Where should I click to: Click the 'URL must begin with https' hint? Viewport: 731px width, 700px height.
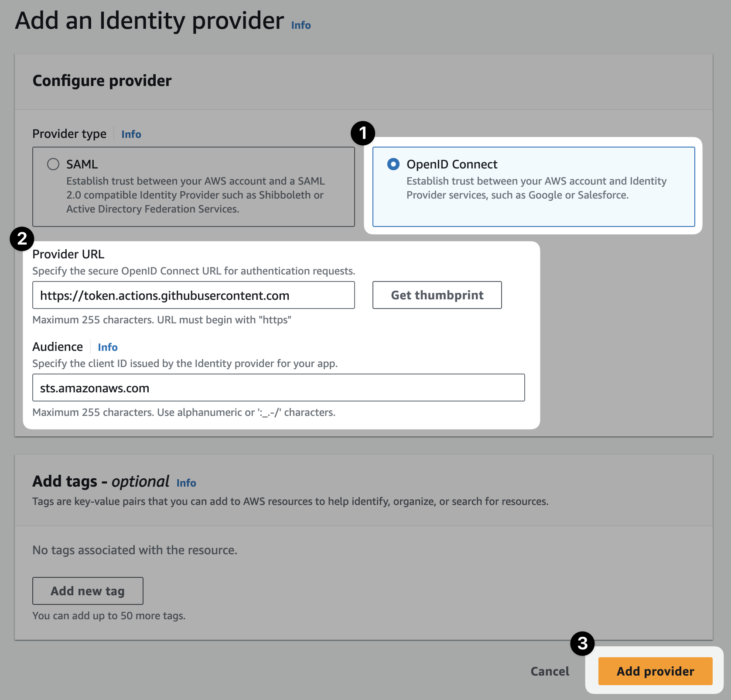pyautogui.click(x=162, y=320)
